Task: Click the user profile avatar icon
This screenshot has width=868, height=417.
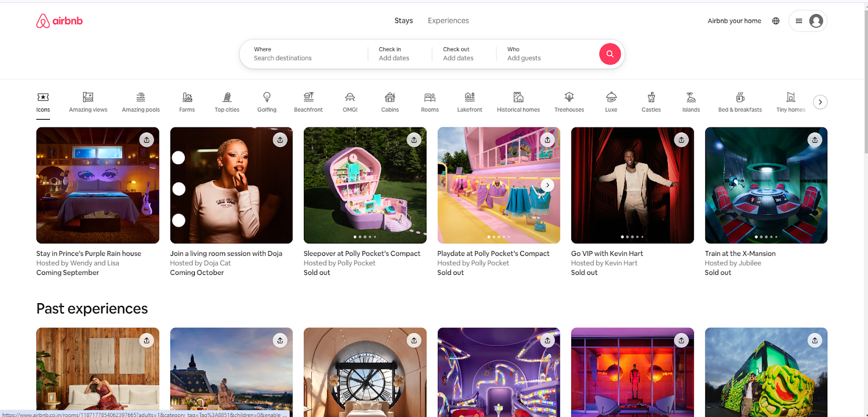Action: pos(816,21)
